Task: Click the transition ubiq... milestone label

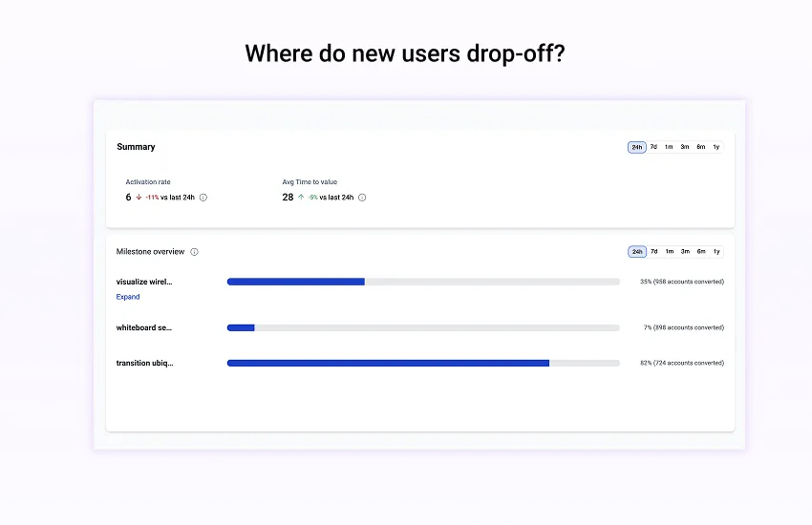Action: (x=144, y=363)
